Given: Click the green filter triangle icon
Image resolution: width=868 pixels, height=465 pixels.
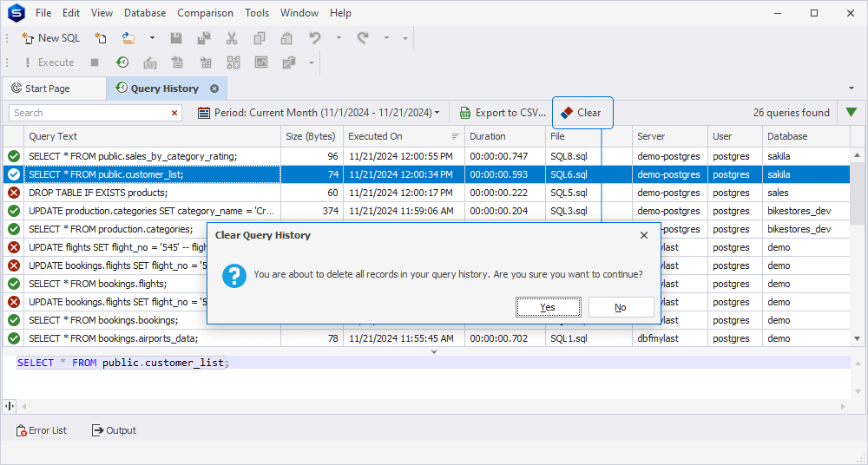Looking at the screenshot, I should (x=852, y=113).
